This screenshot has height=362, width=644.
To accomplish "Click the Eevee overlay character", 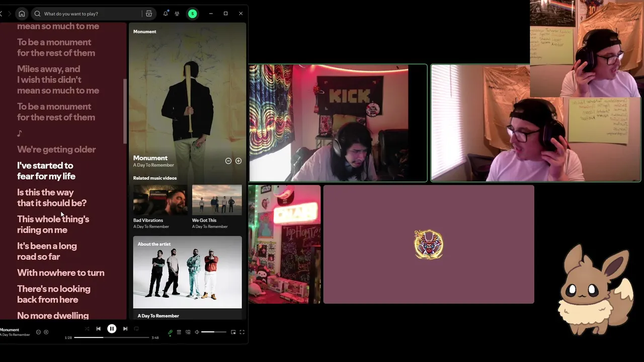I will pos(596,289).
